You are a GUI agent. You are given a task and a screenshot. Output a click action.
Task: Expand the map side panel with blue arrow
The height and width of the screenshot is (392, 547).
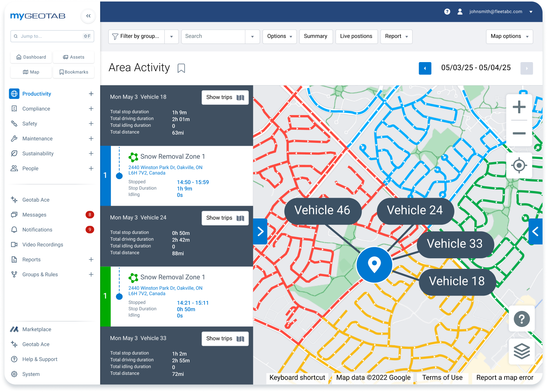point(260,231)
